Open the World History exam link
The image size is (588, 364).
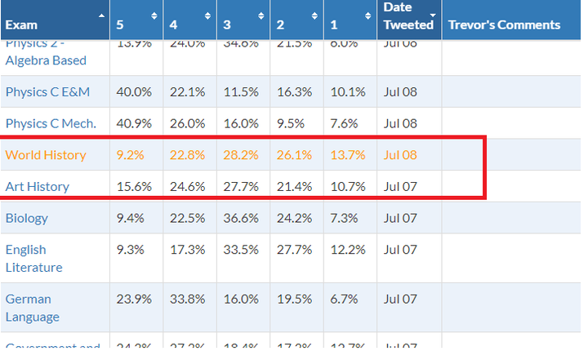46,154
